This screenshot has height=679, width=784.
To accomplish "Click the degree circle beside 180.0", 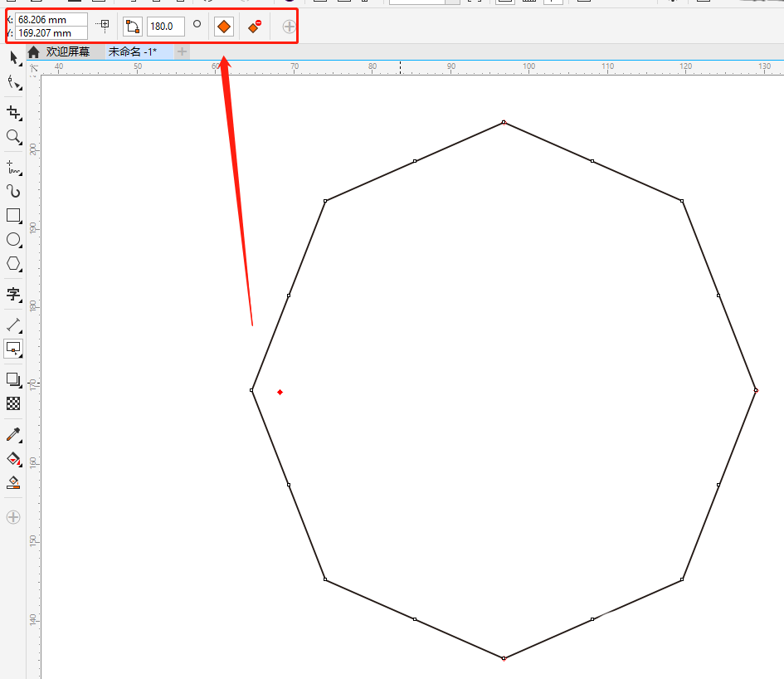I will coord(197,23).
